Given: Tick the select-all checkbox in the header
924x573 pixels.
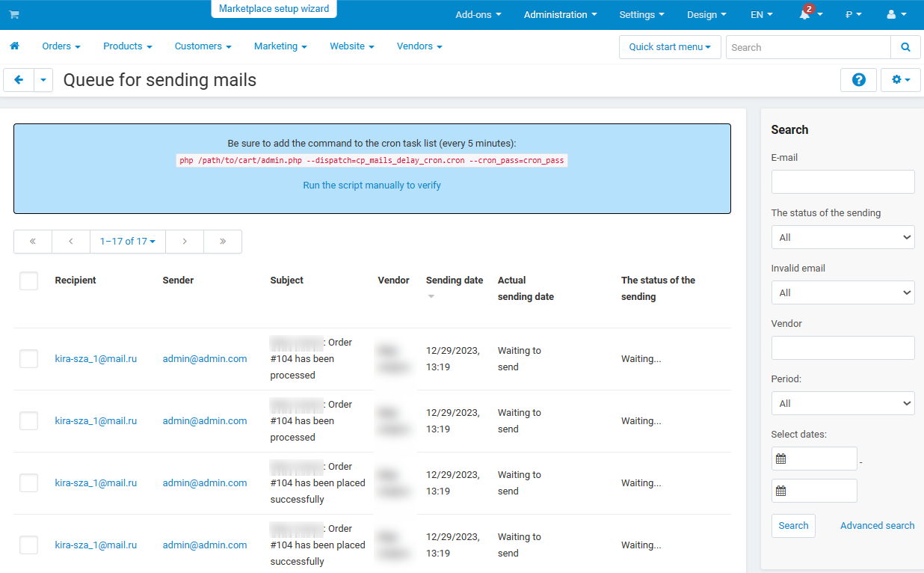Looking at the screenshot, I should (28, 281).
